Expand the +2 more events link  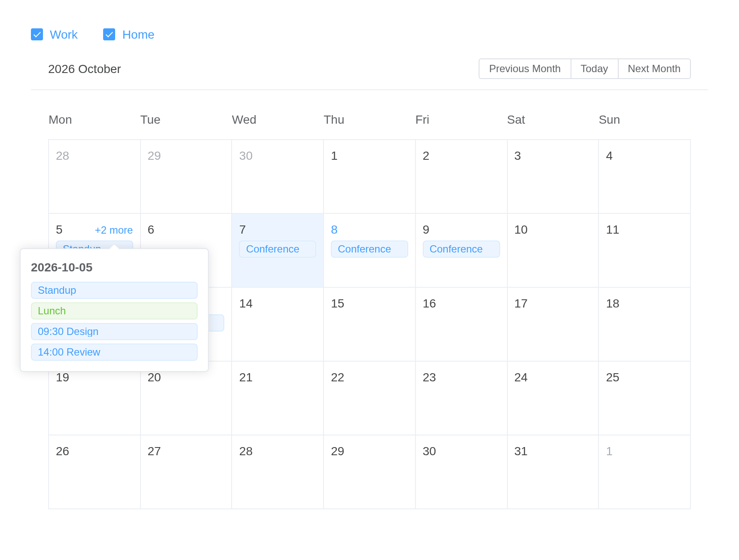point(114,230)
